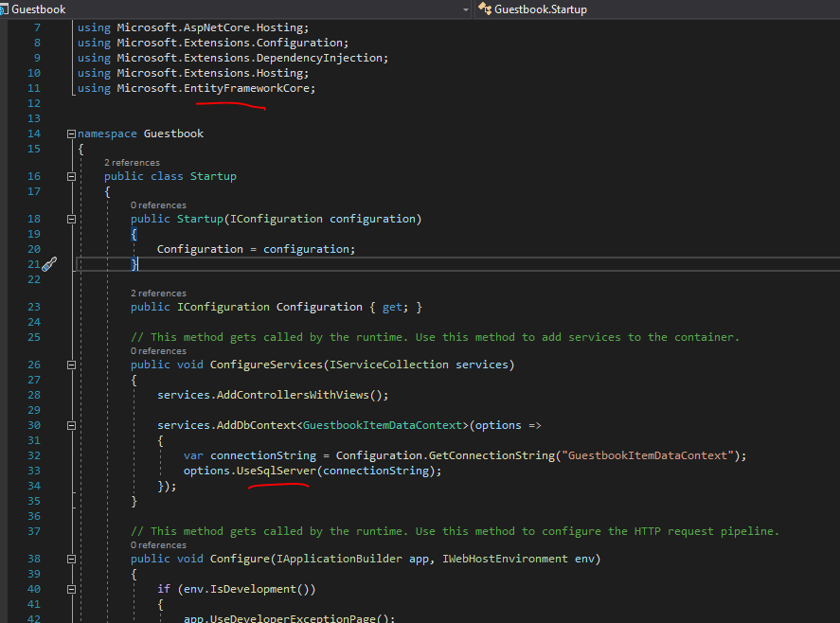The width and height of the screenshot is (840, 623).
Task: Open the 0 references link above ConfigureServices
Action: (x=158, y=351)
